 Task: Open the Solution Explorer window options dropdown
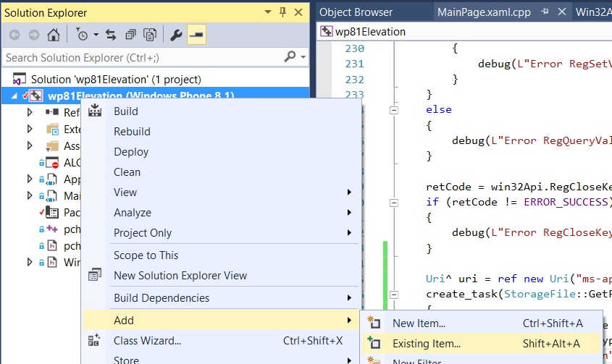point(268,12)
